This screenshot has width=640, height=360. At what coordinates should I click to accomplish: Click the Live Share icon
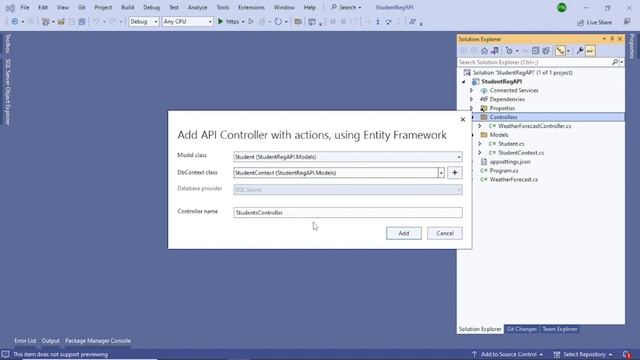tap(580, 22)
